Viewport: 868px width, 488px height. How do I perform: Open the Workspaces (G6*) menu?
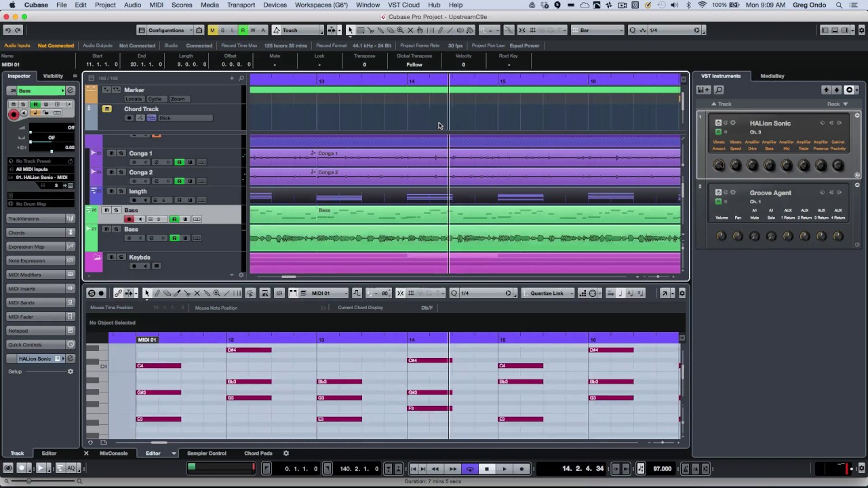click(321, 5)
